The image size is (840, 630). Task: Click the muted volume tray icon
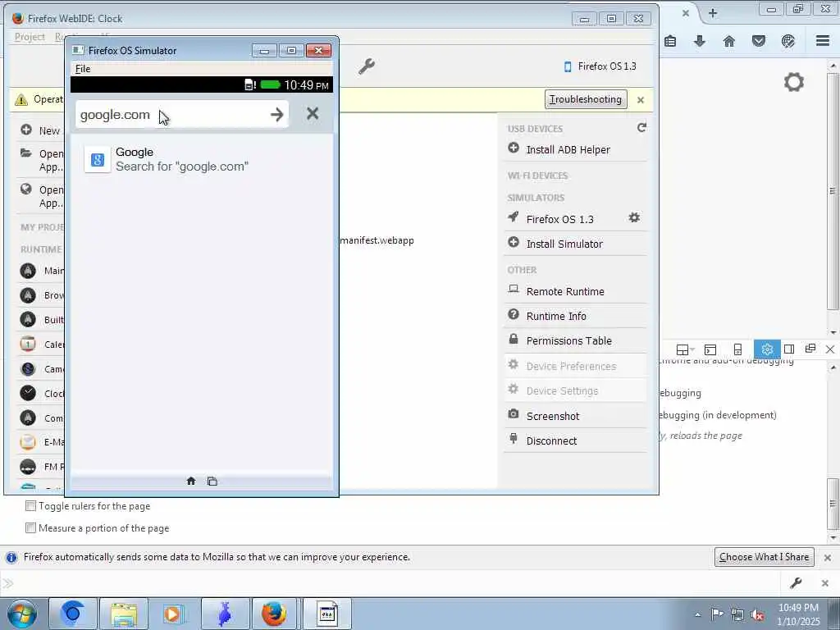pos(757,614)
